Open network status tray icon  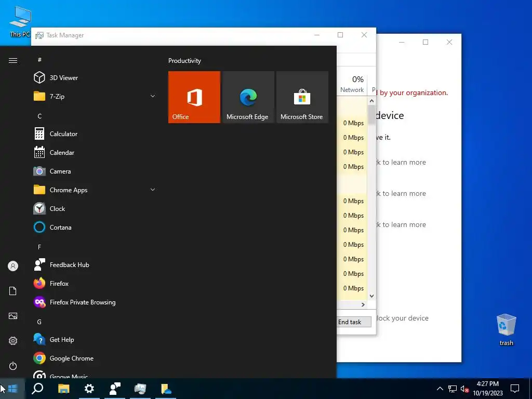pyautogui.click(x=453, y=389)
